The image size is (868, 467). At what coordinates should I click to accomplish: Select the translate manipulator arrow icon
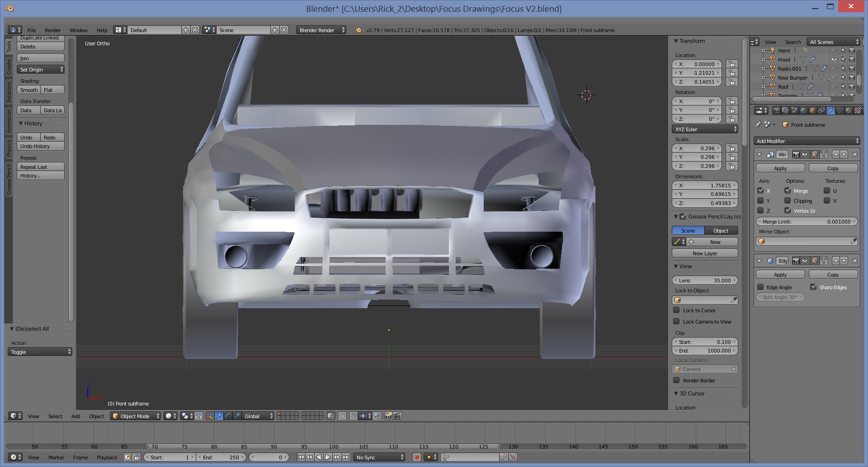[219, 416]
